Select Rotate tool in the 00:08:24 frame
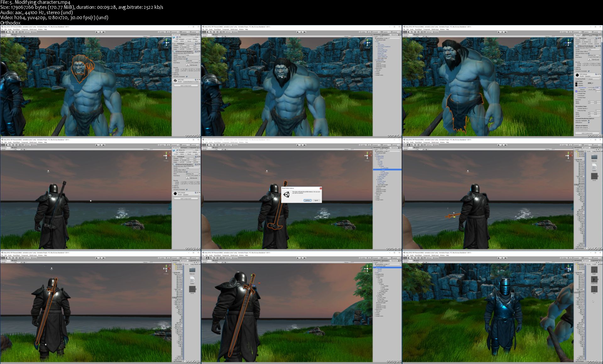Viewport: 603px width, 364px height. click(412, 258)
